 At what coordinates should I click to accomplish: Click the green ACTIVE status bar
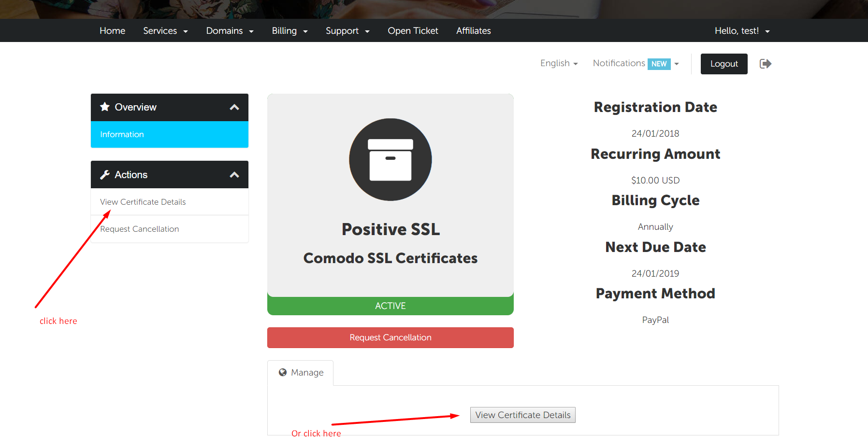[391, 306]
